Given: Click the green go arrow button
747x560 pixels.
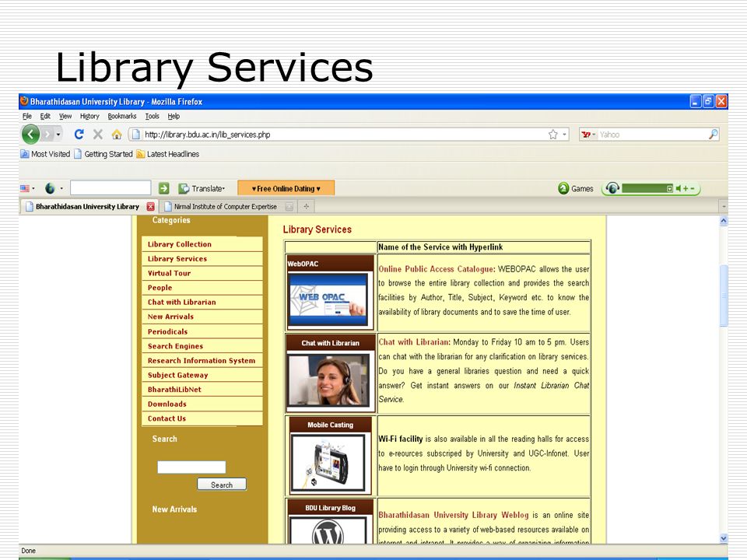Looking at the screenshot, I should pos(164,188).
